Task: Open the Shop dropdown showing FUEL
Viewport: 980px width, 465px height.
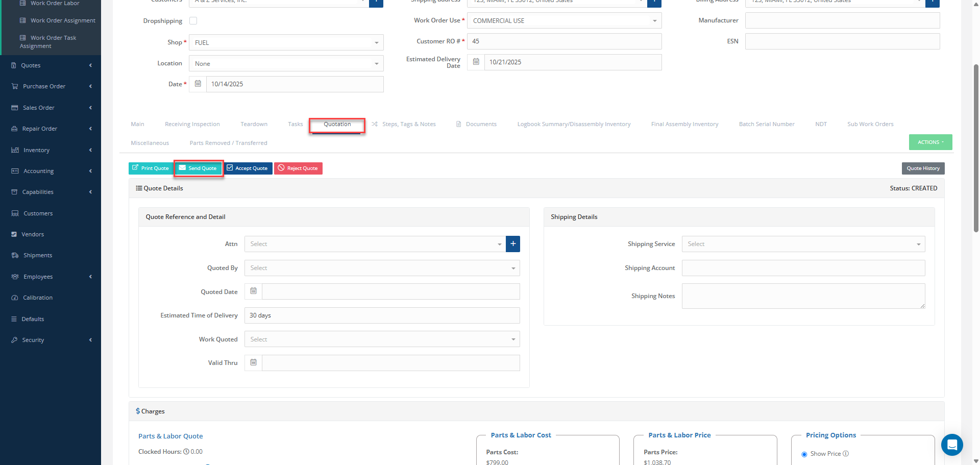Action: 286,43
